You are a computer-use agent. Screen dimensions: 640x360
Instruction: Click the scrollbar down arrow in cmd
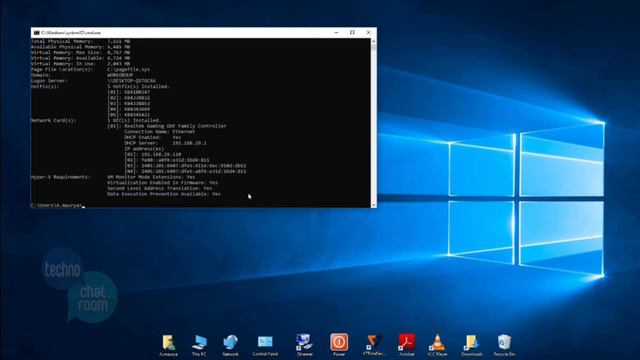373,205
